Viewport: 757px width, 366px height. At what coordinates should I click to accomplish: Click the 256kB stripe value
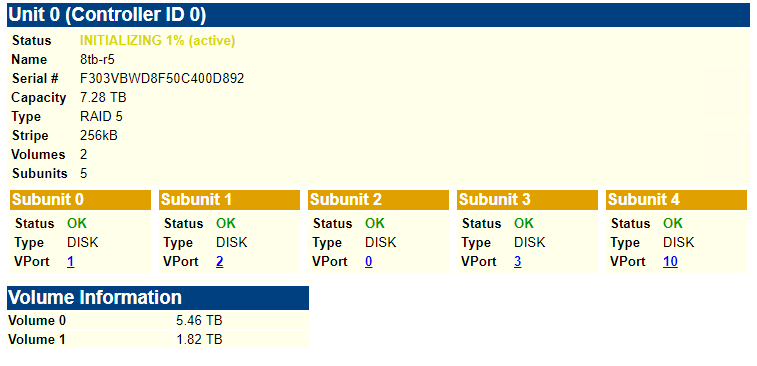tap(98, 135)
